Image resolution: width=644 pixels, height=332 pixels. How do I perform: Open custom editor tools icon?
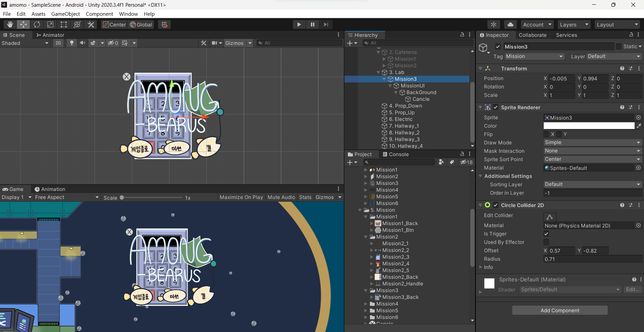(91, 24)
